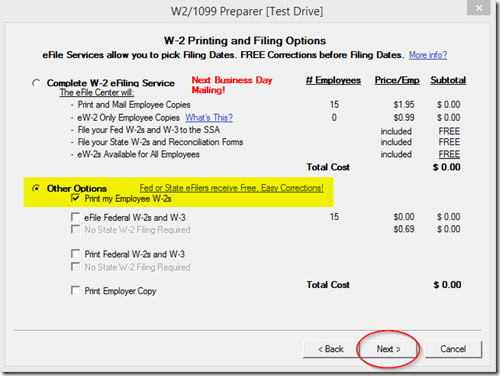The height and width of the screenshot is (376, 500).
Task: Click 'File your Fed W-2s and W-3 to the SSA'
Action: pos(149,130)
